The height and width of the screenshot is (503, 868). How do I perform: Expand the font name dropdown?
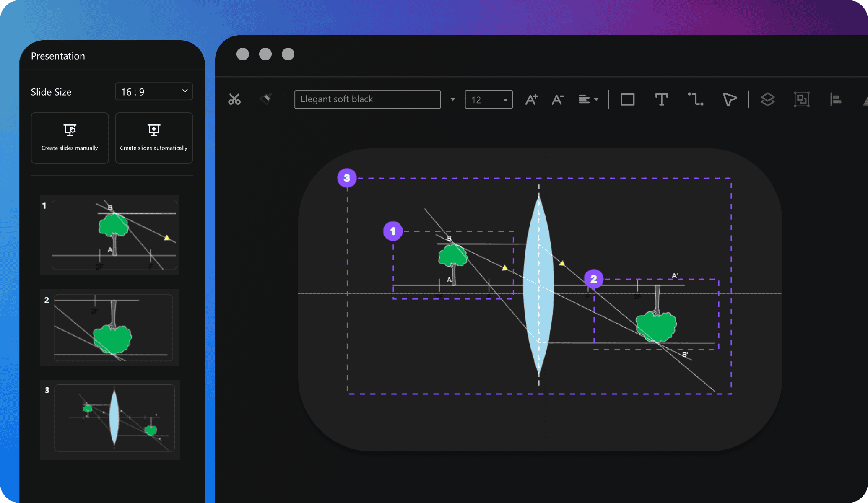[x=453, y=99]
